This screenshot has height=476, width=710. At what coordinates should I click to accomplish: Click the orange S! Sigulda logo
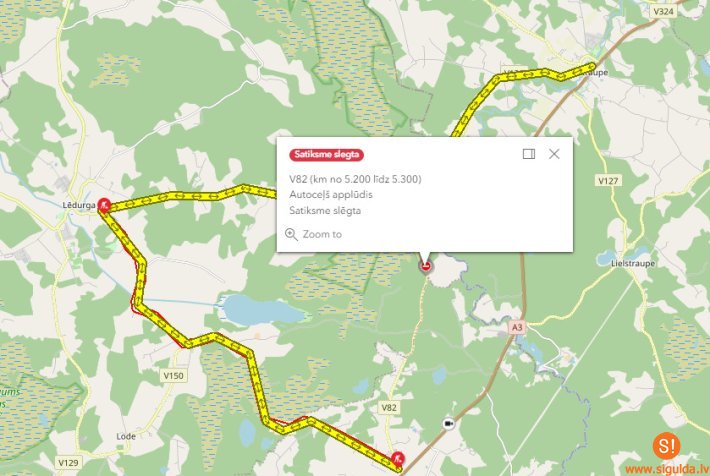666,446
